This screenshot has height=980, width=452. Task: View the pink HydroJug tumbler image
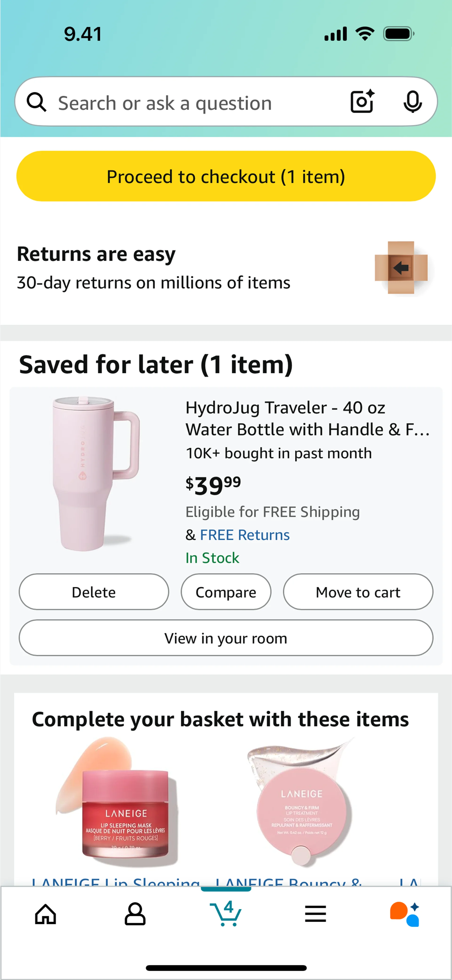point(96,474)
